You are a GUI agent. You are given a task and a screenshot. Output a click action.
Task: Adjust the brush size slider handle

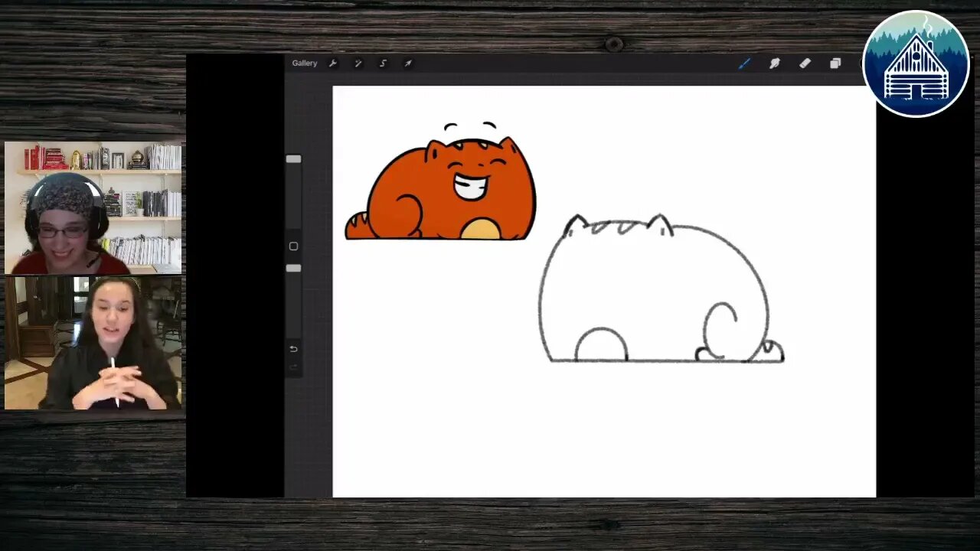[x=293, y=159]
